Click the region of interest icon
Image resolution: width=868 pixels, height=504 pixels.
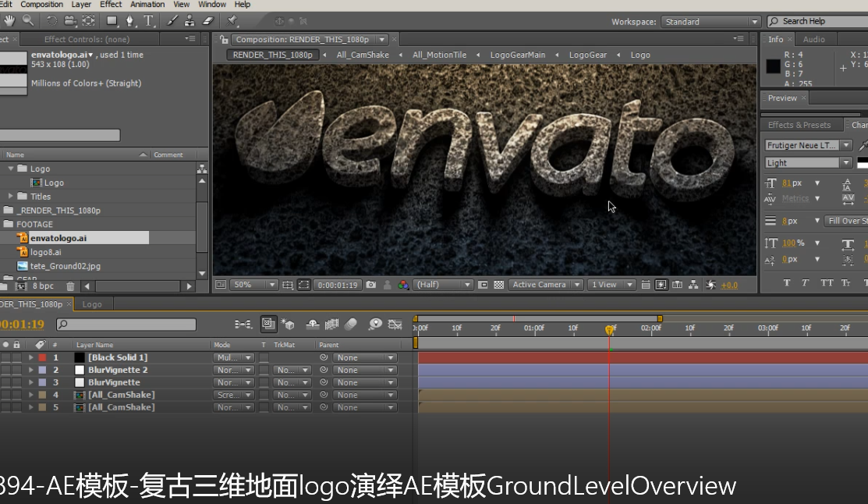point(483,285)
